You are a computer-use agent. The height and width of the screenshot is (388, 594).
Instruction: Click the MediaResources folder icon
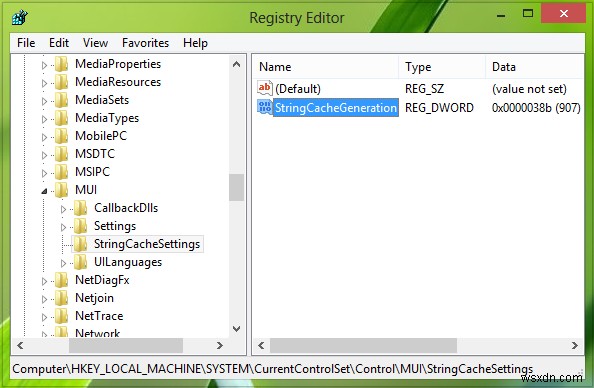tap(61, 82)
